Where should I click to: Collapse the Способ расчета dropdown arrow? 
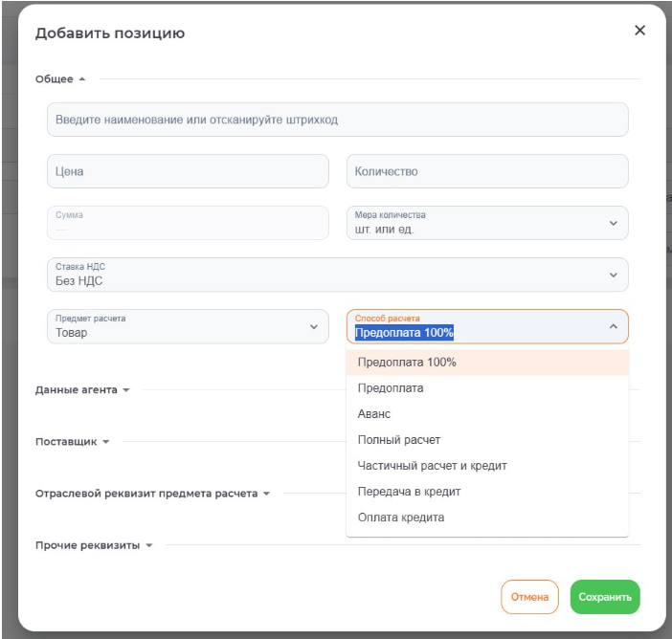pyautogui.click(x=614, y=327)
